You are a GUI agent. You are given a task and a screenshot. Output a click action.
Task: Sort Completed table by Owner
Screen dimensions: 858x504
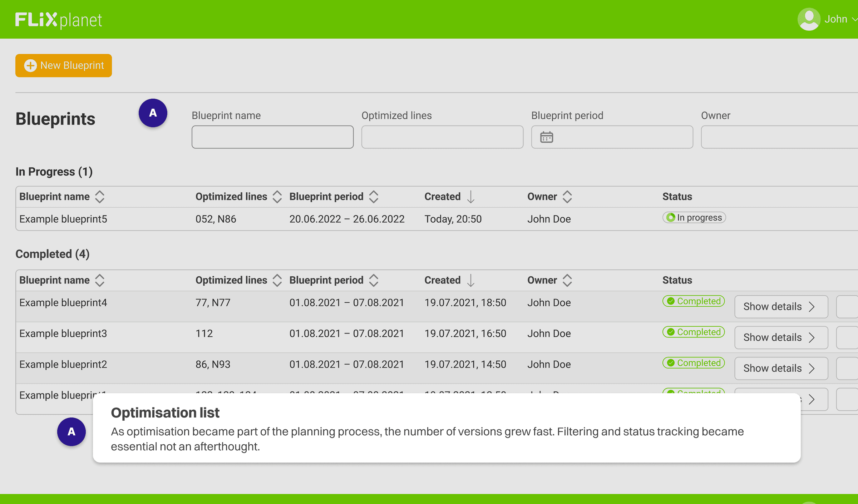(567, 280)
